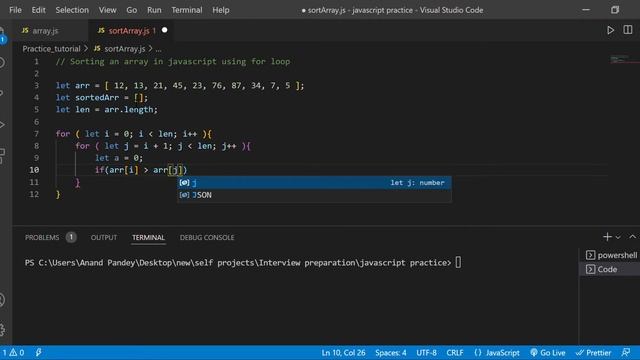Click the plug icon in the status bar
The image size is (640, 360).
[38, 353]
